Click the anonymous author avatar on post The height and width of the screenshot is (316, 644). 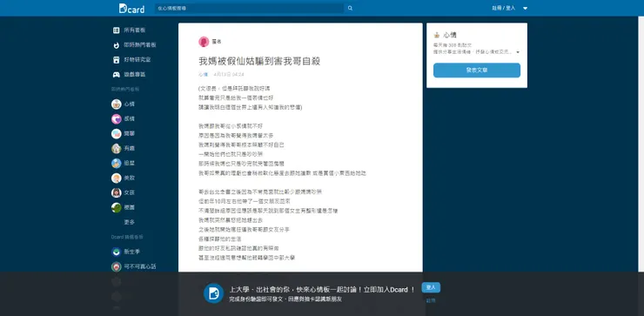coord(204,42)
